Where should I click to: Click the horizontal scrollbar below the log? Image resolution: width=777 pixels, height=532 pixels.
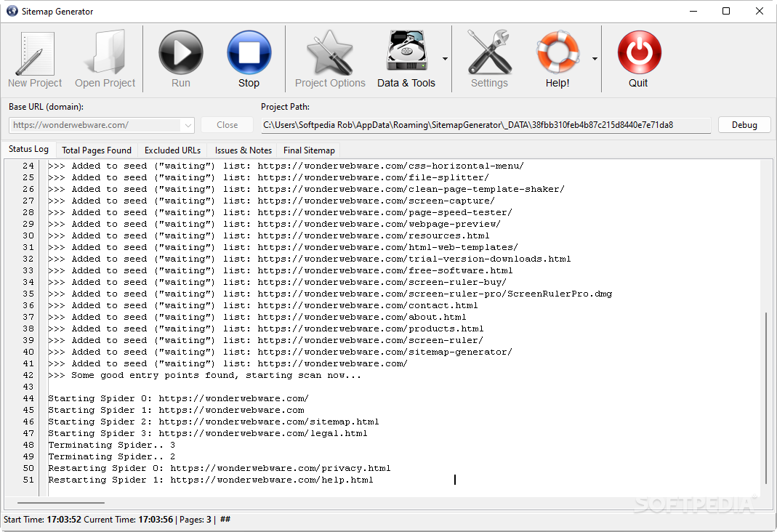[x=60, y=503]
